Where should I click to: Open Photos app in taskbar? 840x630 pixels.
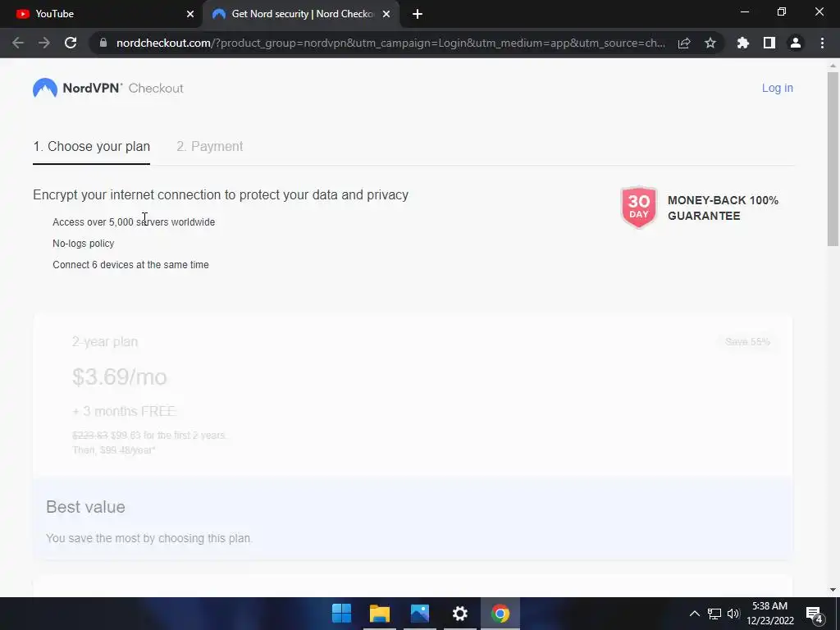[x=420, y=614]
